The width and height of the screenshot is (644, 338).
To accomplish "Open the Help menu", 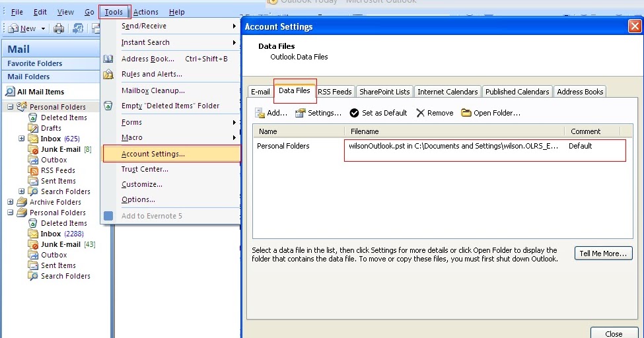I will [176, 12].
